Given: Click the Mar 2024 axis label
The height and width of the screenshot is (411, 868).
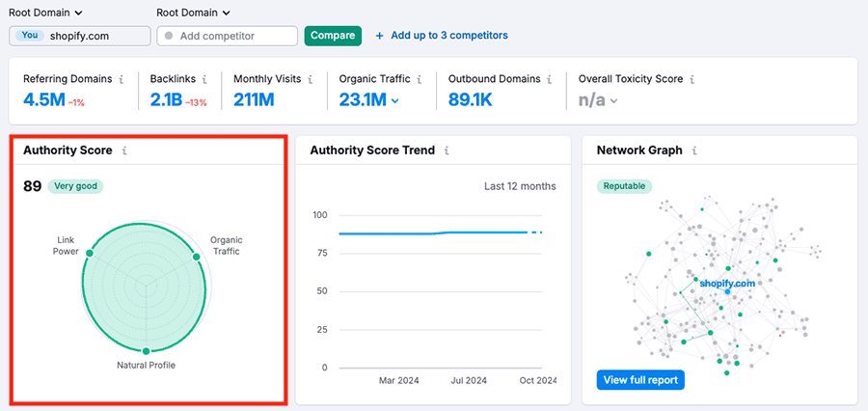Looking at the screenshot, I should (398, 380).
